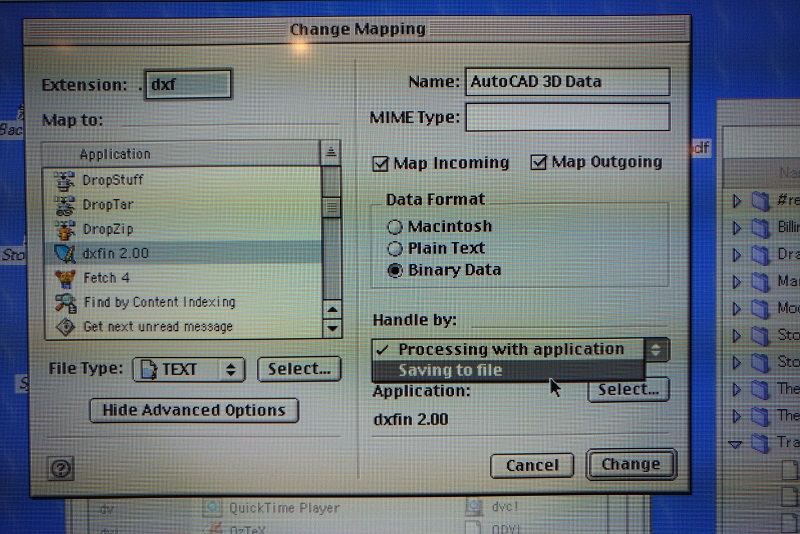Collapse the Tra folder disclosure triangle
The height and width of the screenshot is (534, 800).
coord(735,444)
